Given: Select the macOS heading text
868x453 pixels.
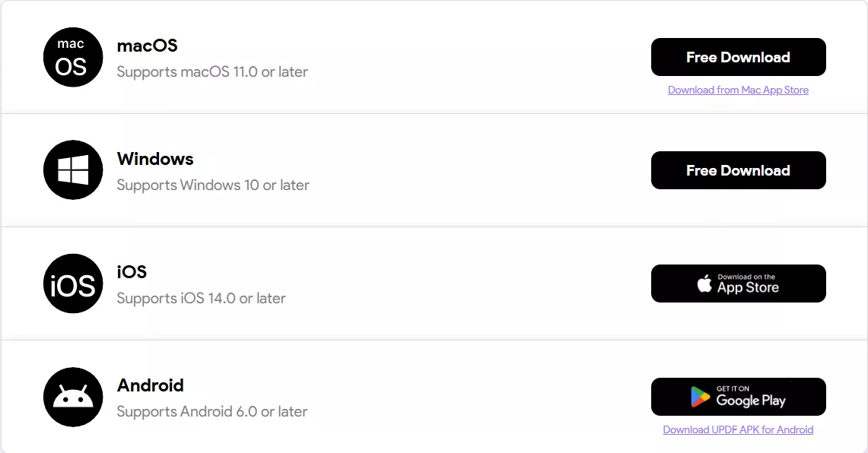Looking at the screenshot, I should pos(147,46).
